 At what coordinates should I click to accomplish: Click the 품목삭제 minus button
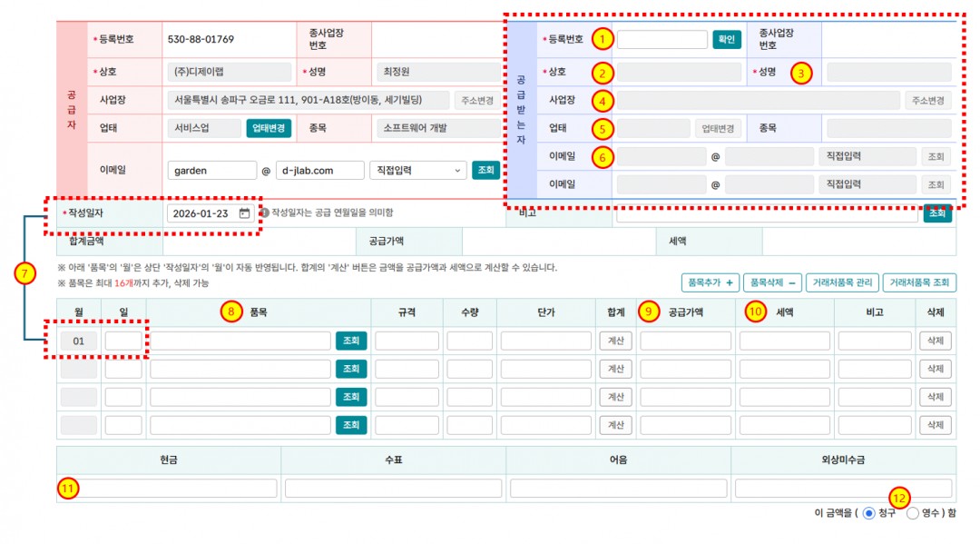tap(773, 282)
